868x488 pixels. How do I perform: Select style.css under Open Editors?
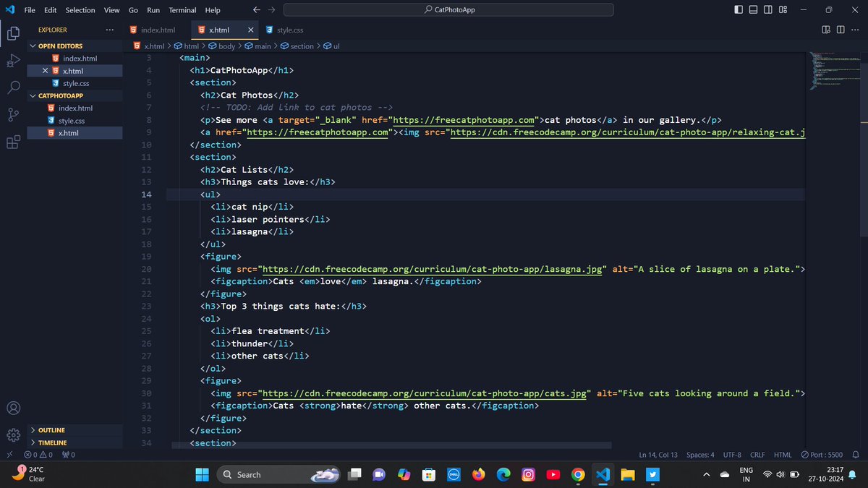(x=75, y=83)
